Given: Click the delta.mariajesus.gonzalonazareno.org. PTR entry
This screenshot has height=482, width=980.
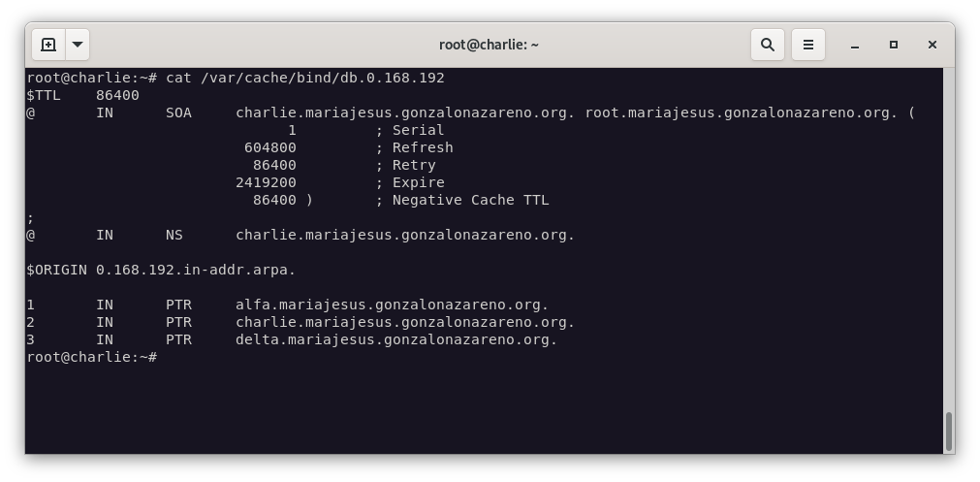Looking at the screenshot, I should click(395, 339).
